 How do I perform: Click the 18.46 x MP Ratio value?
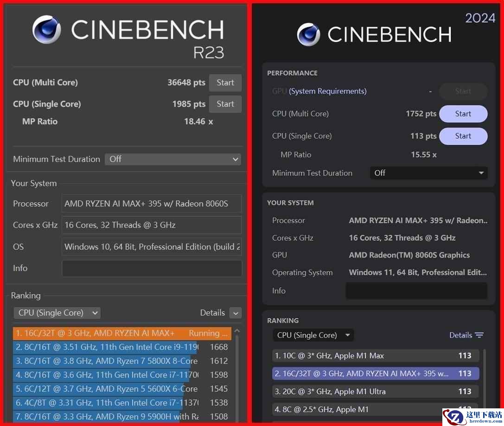point(198,122)
